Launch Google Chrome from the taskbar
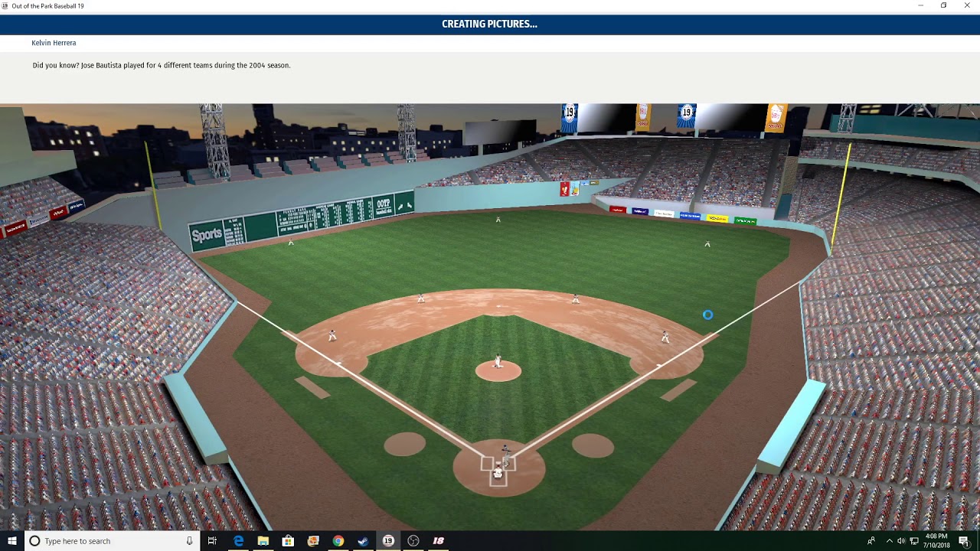Image resolution: width=980 pixels, height=551 pixels. [x=338, y=541]
